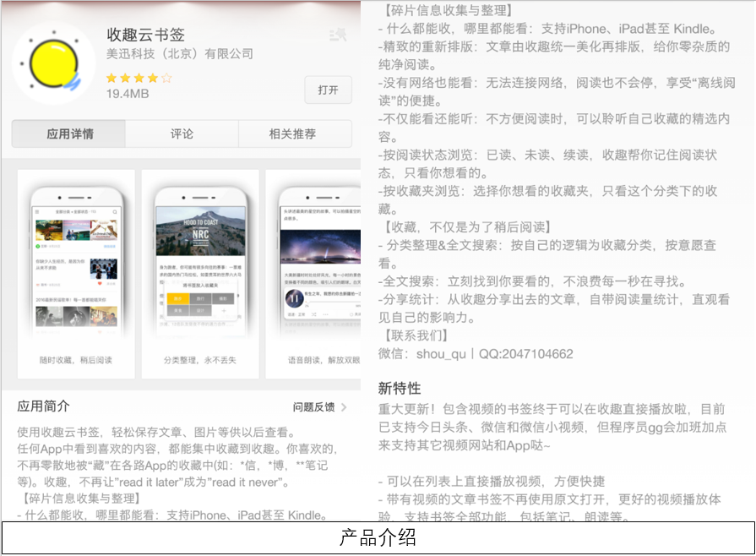Viewport: 756px width, 556px height.
Task: Open screenshot captioned 分类整理，永不丢失
Action: click(x=200, y=274)
